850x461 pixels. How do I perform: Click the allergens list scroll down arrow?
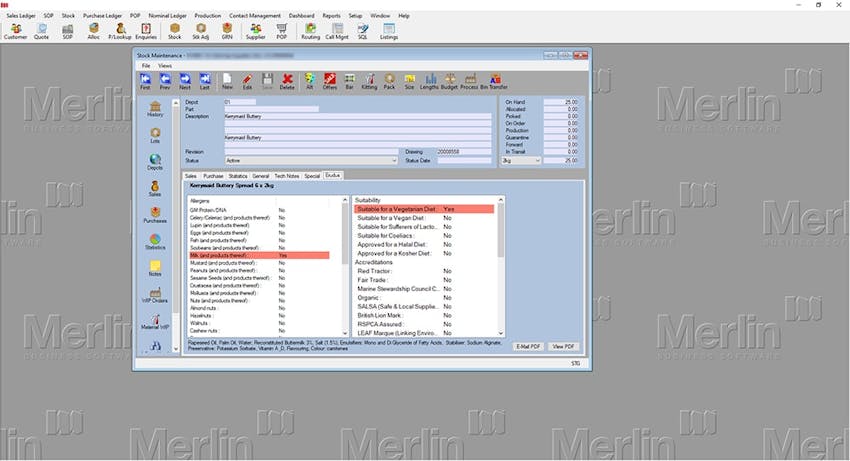tap(345, 333)
